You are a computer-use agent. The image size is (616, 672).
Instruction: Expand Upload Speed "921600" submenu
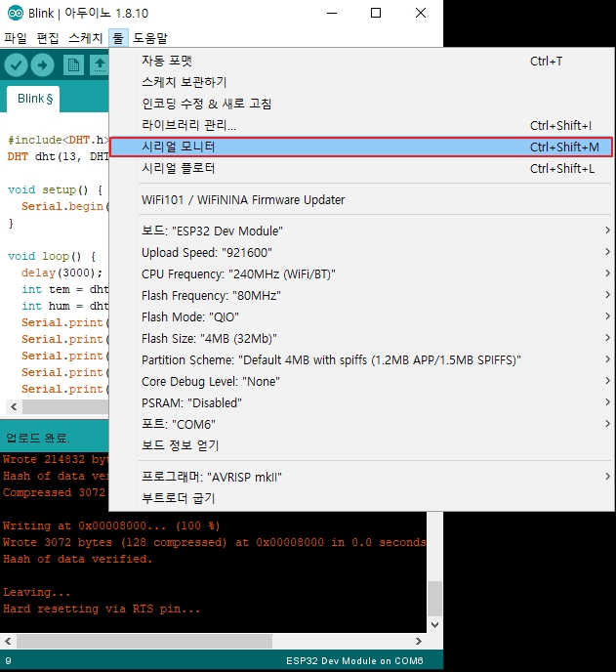pyautogui.click(x=361, y=252)
